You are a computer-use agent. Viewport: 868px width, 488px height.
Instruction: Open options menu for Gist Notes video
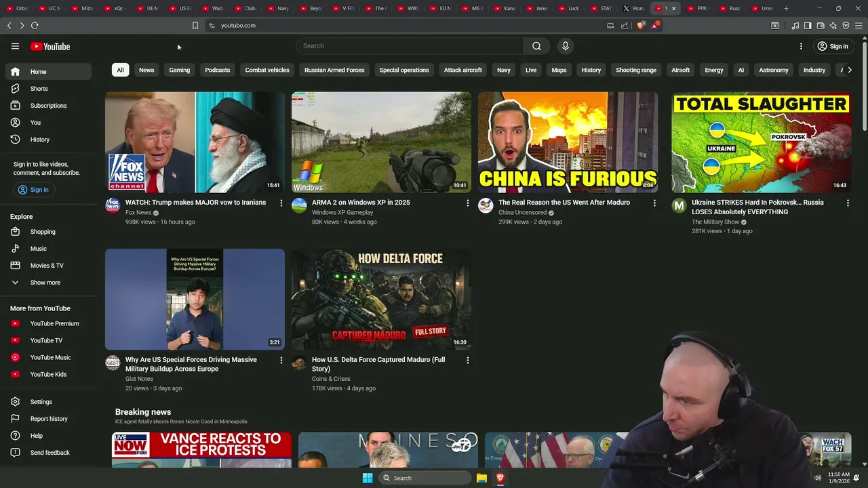click(x=281, y=360)
